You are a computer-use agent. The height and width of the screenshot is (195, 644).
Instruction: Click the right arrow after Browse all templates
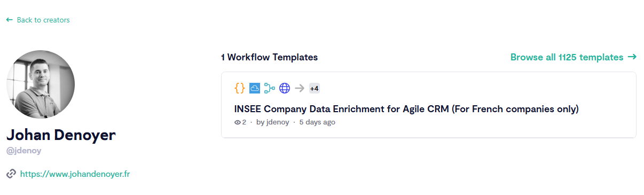click(x=632, y=57)
